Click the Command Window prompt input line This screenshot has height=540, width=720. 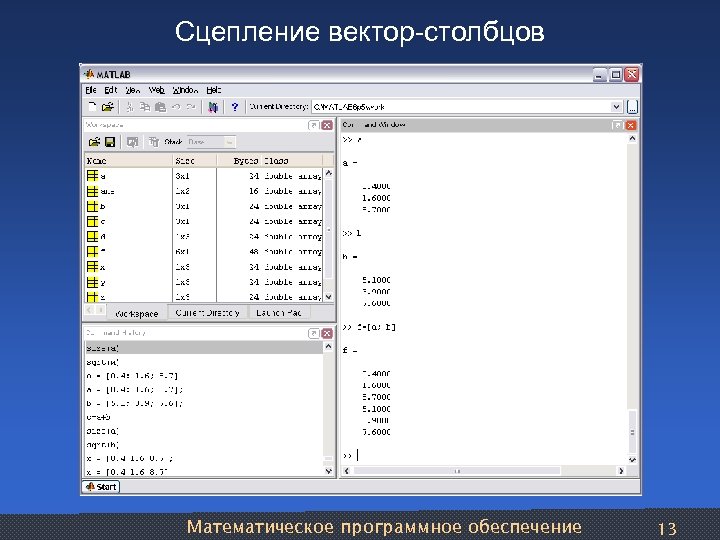click(484, 456)
